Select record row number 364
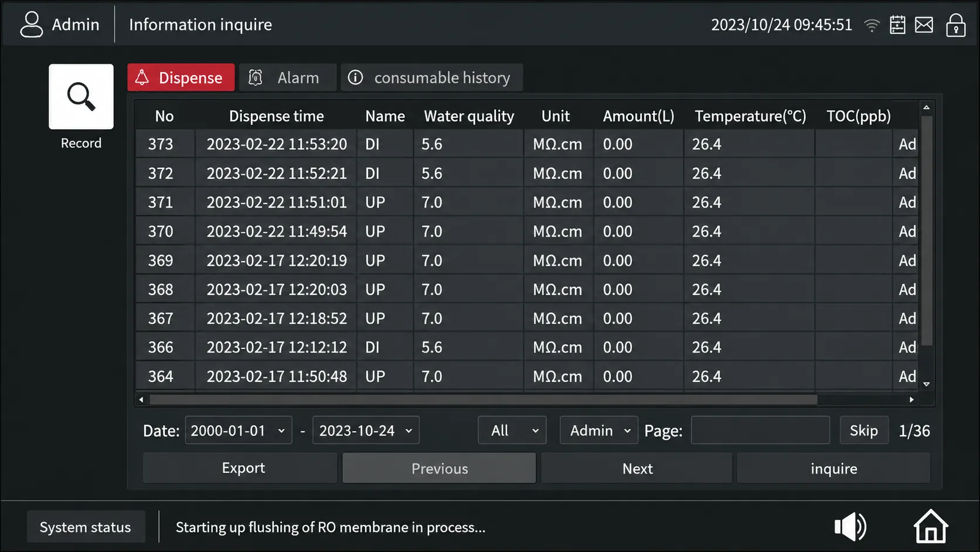This screenshot has height=552, width=980. pos(526,376)
